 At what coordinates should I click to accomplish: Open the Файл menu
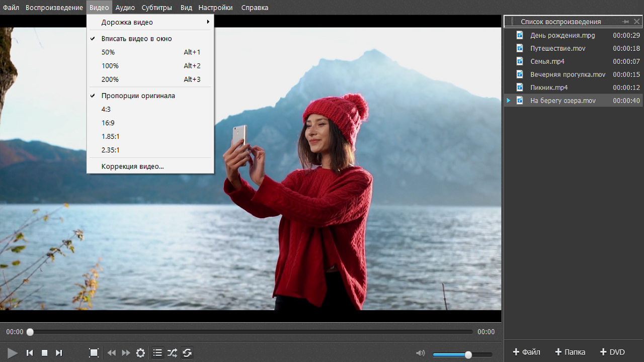11,8
